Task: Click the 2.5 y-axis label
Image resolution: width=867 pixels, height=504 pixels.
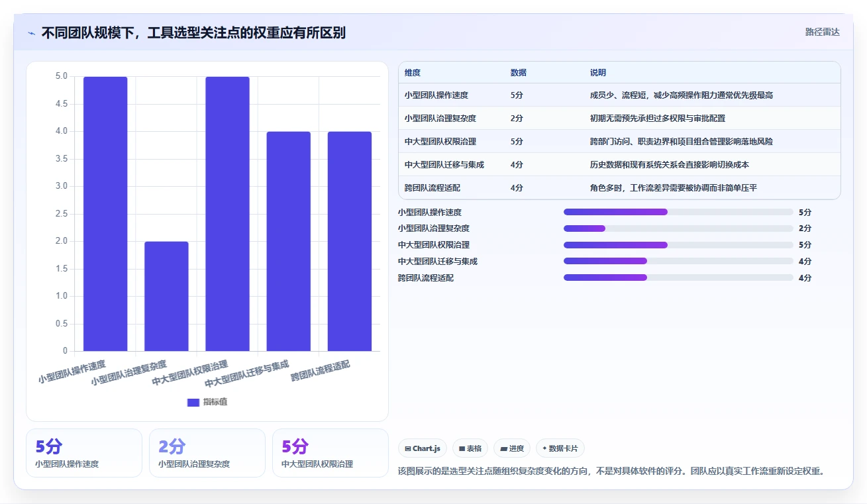Action: pos(62,214)
